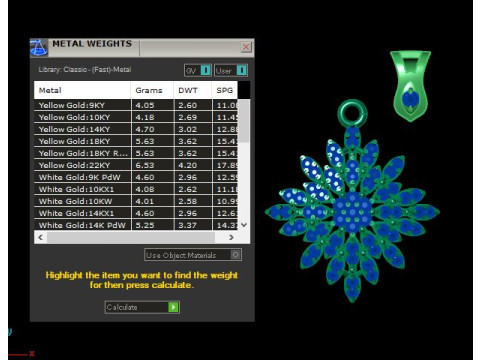Image resolution: width=480 pixels, height=360 pixels.
Task: Click the Metal Weights scale icon
Action: tap(39, 48)
